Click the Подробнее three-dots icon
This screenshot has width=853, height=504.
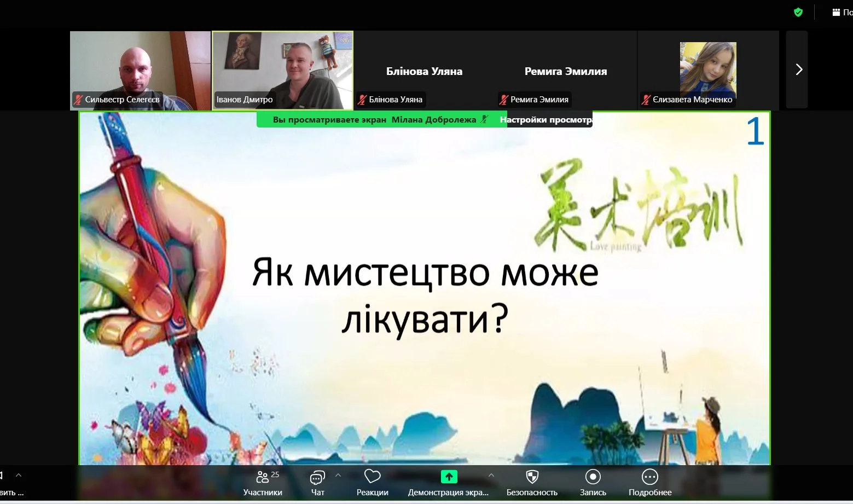pos(649,477)
